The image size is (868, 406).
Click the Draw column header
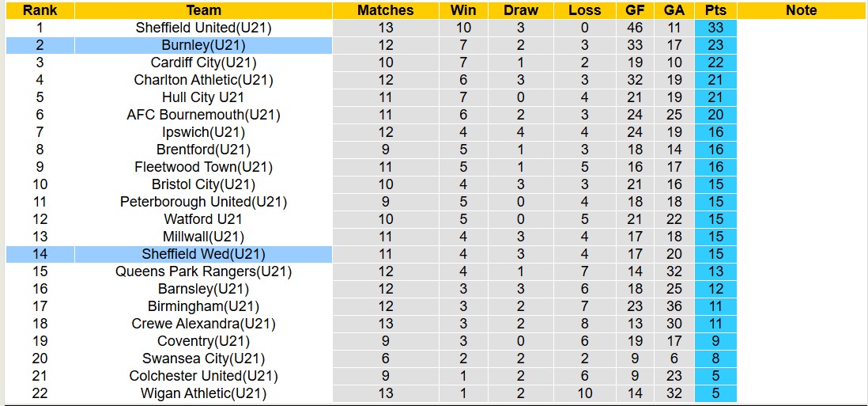(x=521, y=10)
